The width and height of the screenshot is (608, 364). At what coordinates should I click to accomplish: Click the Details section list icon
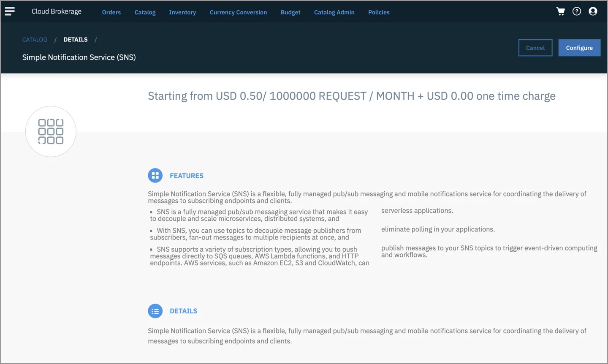(x=155, y=311)
